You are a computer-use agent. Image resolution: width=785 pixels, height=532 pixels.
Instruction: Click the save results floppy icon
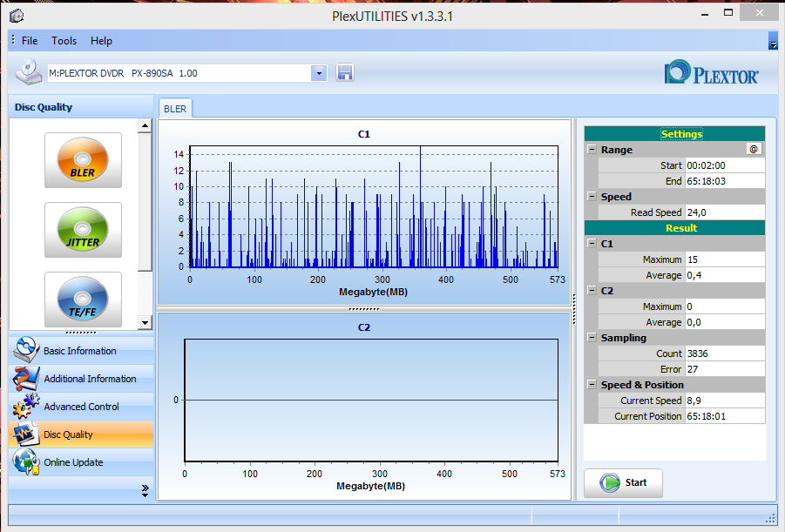(344, 73)
